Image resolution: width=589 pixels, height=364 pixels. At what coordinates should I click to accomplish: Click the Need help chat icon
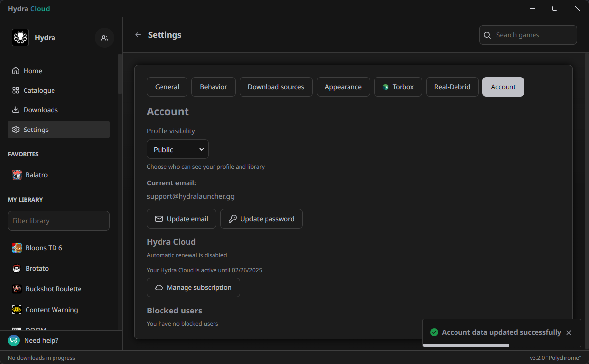pos(14,340)
